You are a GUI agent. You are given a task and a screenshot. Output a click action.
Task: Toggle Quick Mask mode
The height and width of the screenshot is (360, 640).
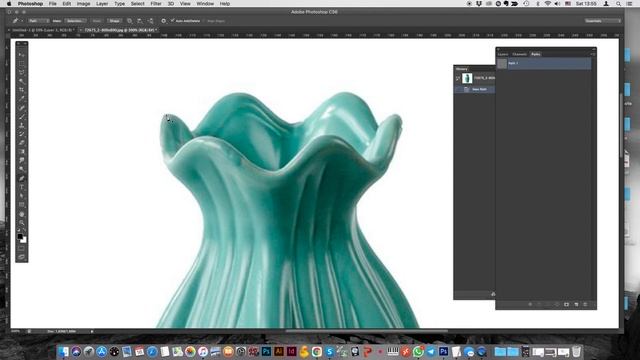(x=22, y=248)
